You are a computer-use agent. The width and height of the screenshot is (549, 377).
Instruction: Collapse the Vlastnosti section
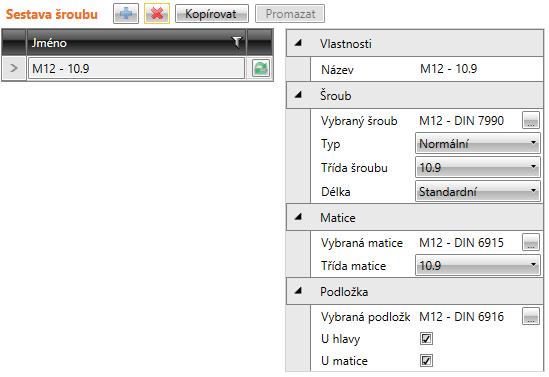pyautogui.click(x=298, y=43)
